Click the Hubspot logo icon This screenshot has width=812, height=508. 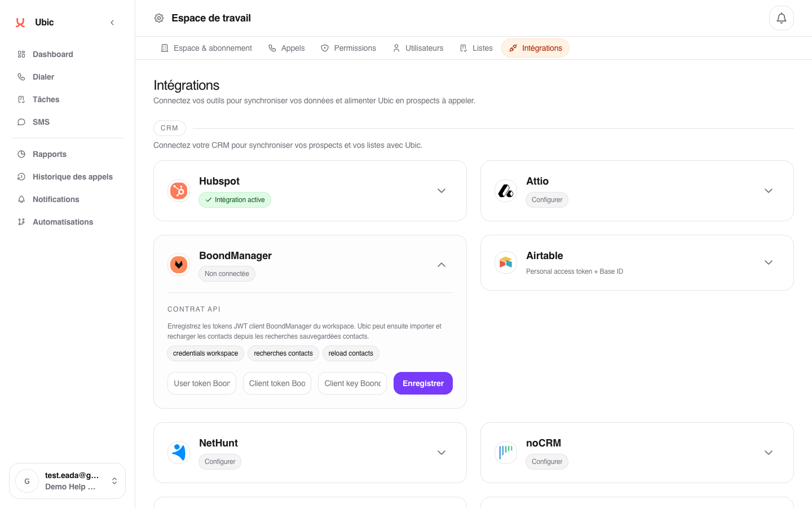click(179, 191)
